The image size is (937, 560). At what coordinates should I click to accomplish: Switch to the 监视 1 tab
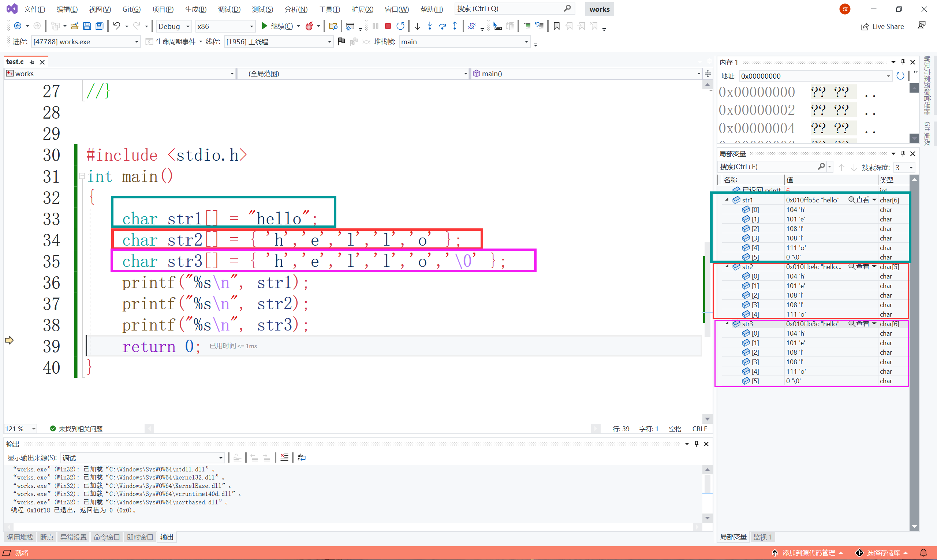point(762,537)
